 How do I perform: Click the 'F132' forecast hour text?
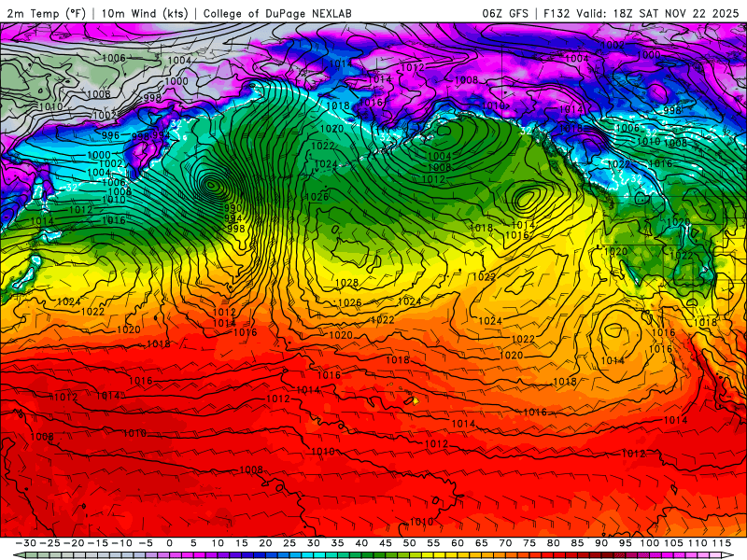pyautogui.click(x=557, y=13)
